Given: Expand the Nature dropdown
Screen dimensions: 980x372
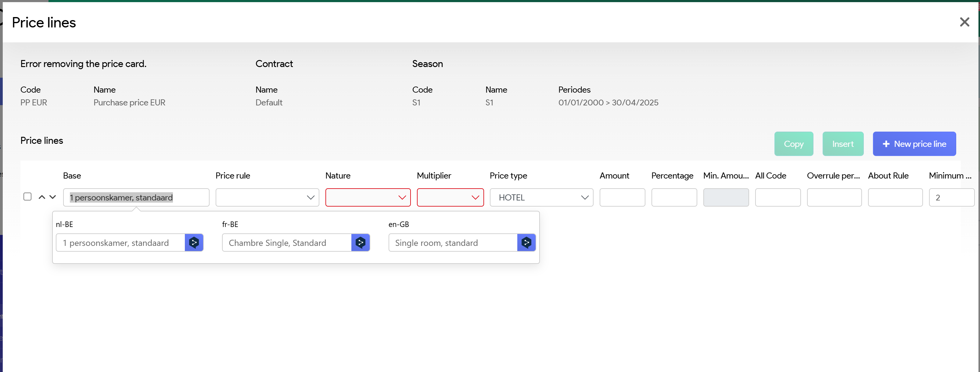Looking at the screenshot, I should pyautogui.click(x=368, y=198).
